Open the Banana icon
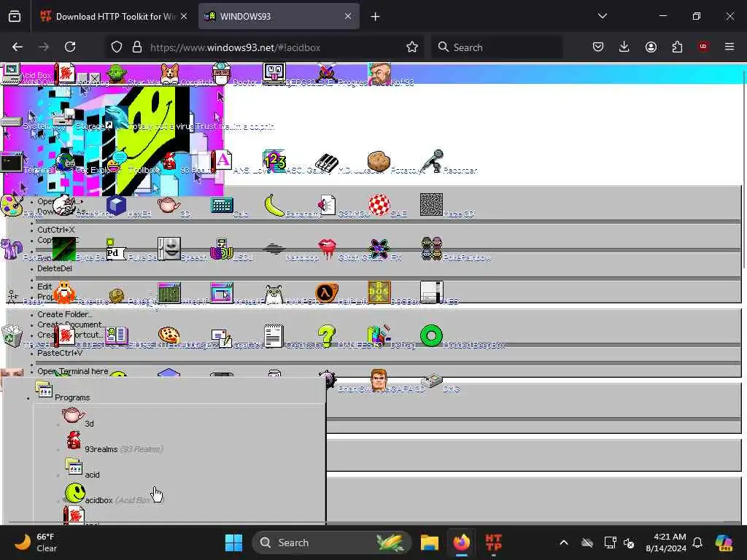The height and width of the screenshot is (560, 747). (274, 205)
